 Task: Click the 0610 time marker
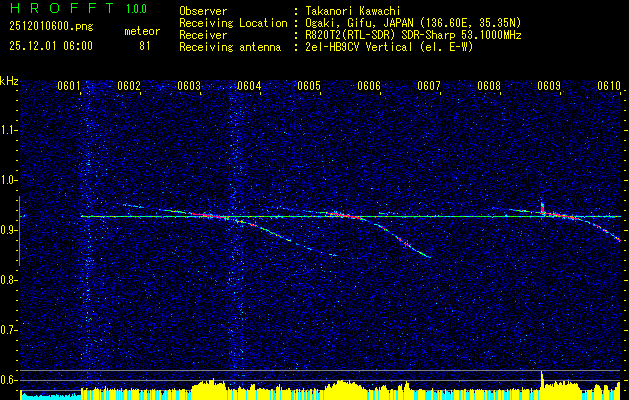tap(609, 86)
